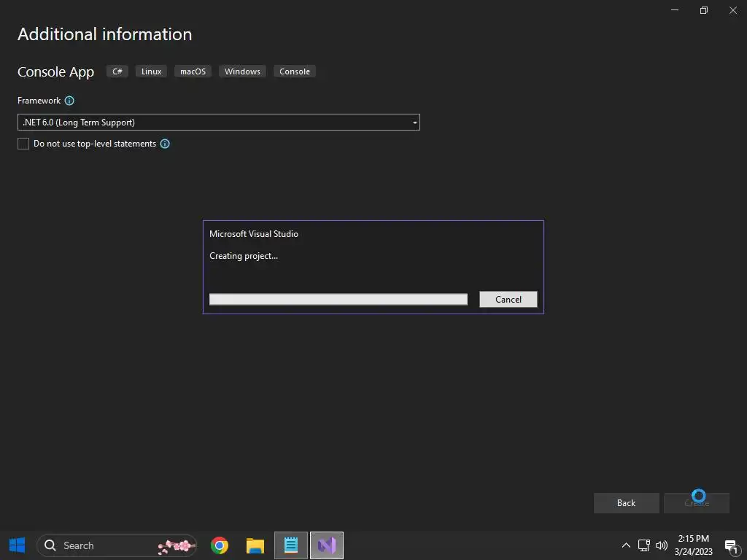Click the top-level statements info icon
747x560 pixels.
[x=165, y=144]
